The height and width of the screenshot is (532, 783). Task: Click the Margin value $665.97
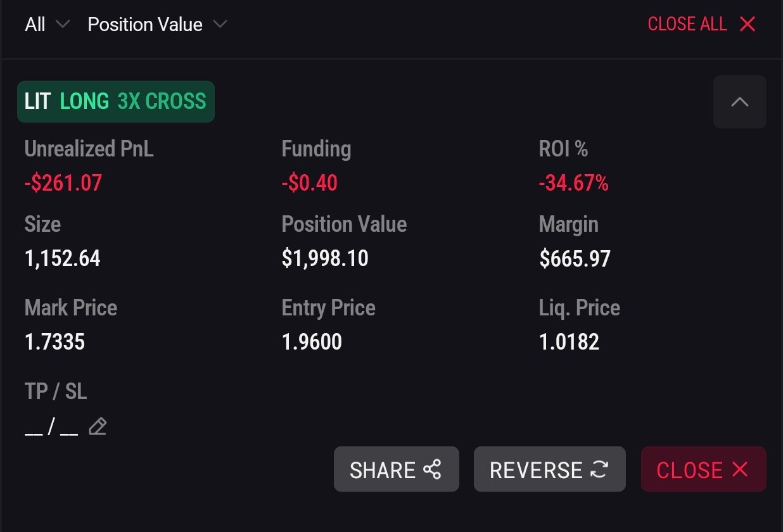click(x=575, y=258)
